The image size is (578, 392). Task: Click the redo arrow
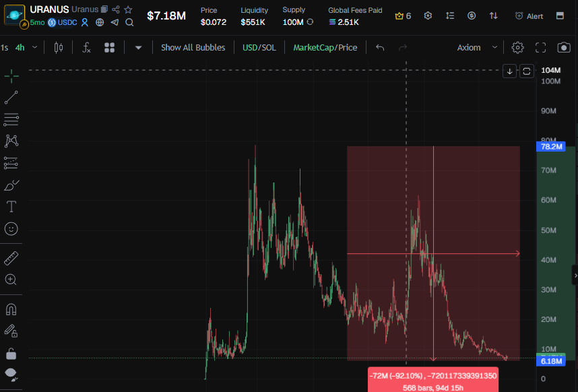(x=403, y=48)
